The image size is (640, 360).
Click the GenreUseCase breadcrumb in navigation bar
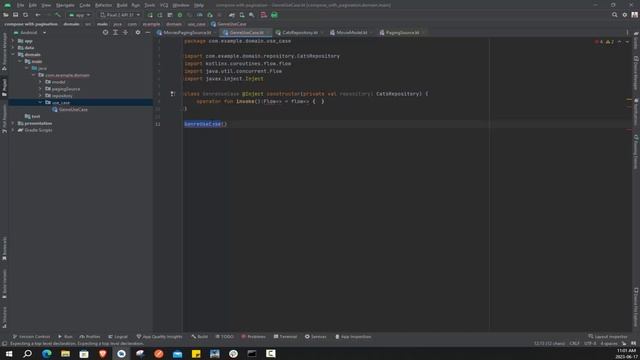[x=229, y=24]
